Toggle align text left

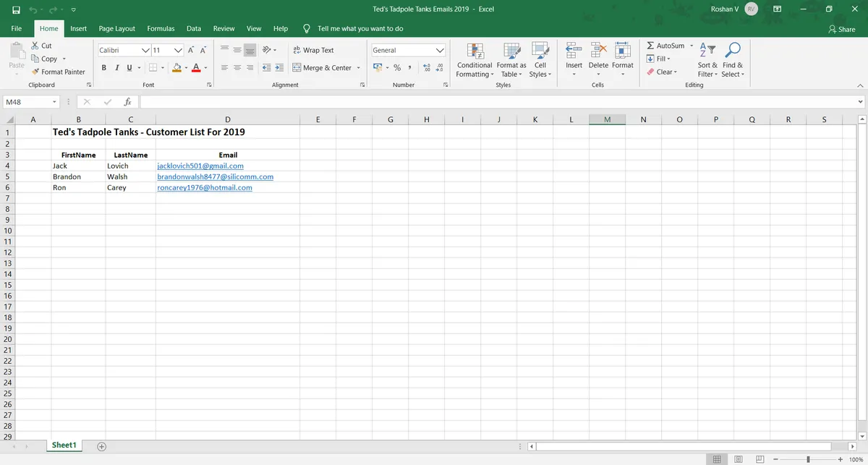click(225, 67)
